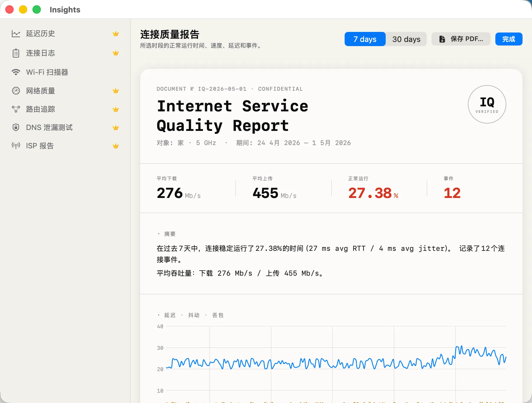
Task: Click the 丢包 chart legend label
Action: tap(218, 315)
